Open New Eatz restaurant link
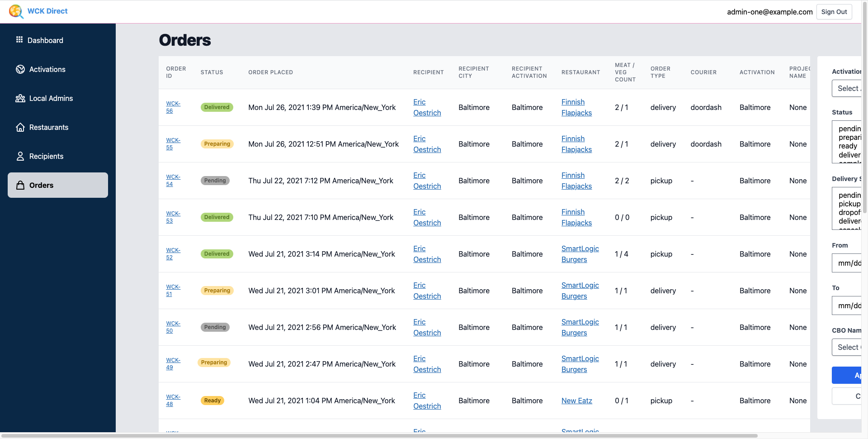 pos(576,401)
